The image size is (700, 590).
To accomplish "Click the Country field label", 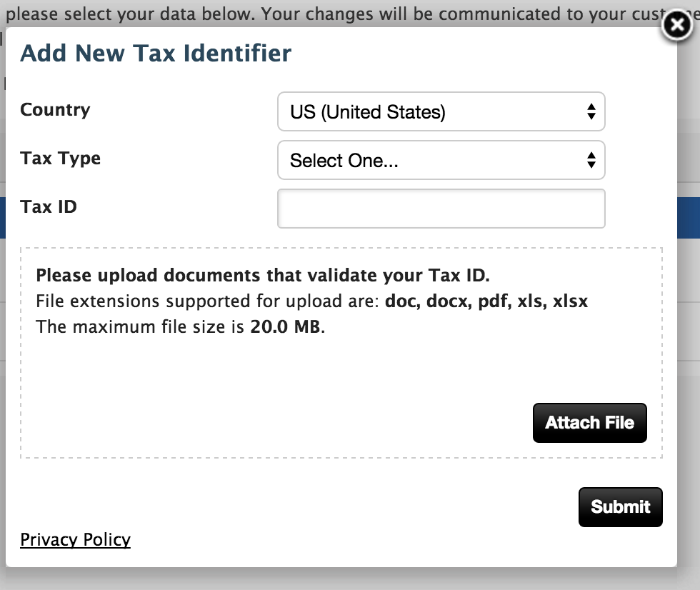I will point(55,110).
